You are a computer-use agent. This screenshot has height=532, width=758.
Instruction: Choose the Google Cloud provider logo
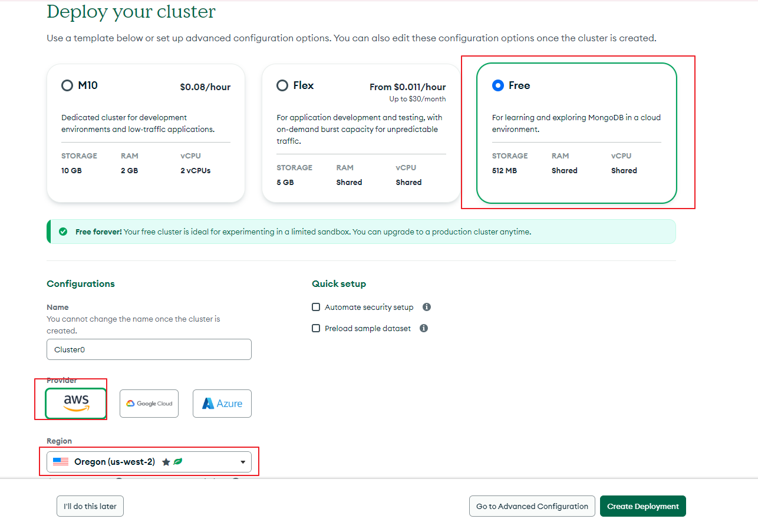click(149, 404)
